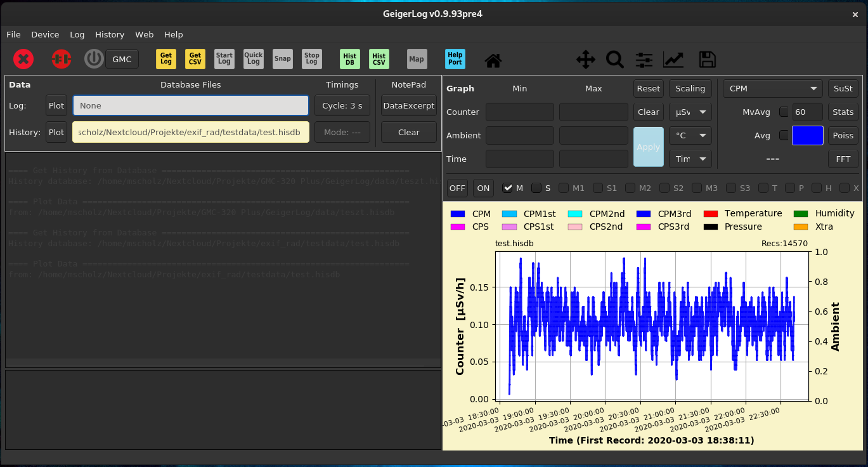
Task: Click the DataExcerpt button
Action: point(409,106)
